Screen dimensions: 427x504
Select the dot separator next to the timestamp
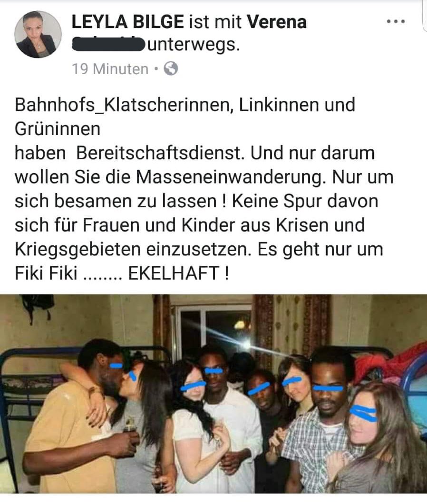(156, 69)
